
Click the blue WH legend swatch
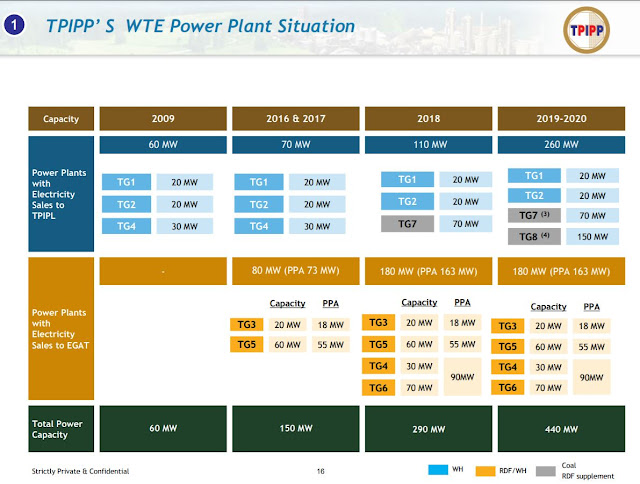click(438, 470)
